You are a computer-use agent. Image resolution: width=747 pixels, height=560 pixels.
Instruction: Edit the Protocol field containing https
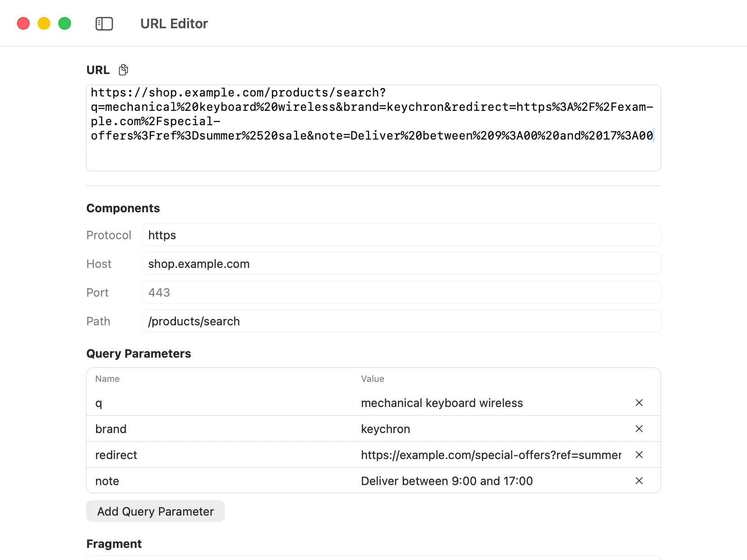tap(402, 235)
